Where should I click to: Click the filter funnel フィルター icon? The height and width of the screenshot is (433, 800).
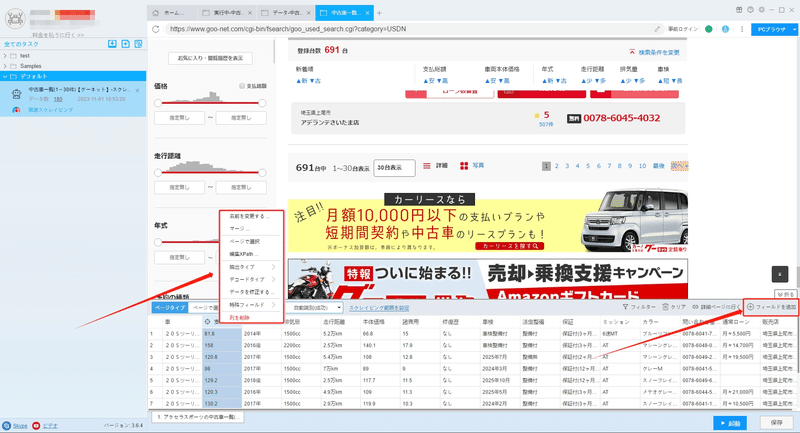(x=625, y=307)
